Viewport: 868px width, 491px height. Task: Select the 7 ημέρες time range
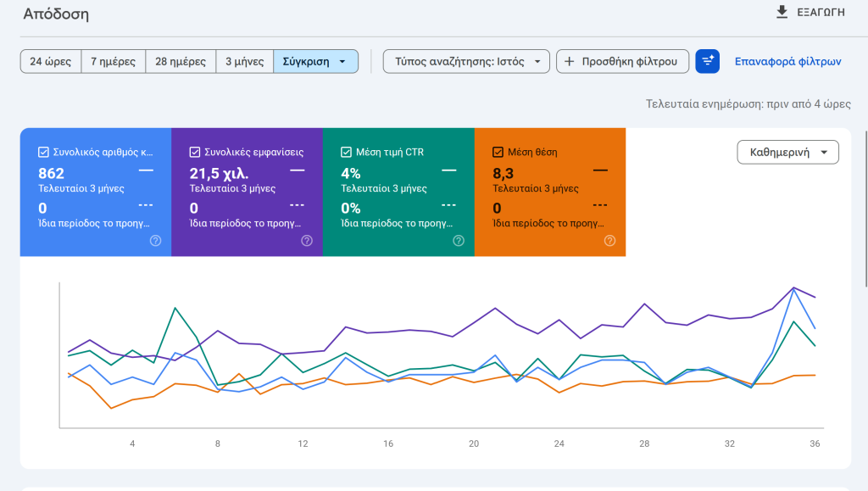pos(113,61)
